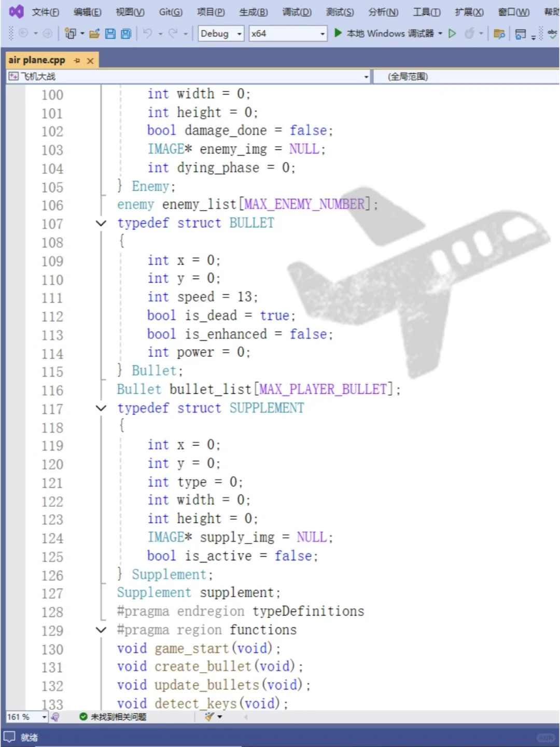The height and width of the screenshot is (747, 560).
Task: Open the Debug configuration dropdown
Action: point(221,34)
